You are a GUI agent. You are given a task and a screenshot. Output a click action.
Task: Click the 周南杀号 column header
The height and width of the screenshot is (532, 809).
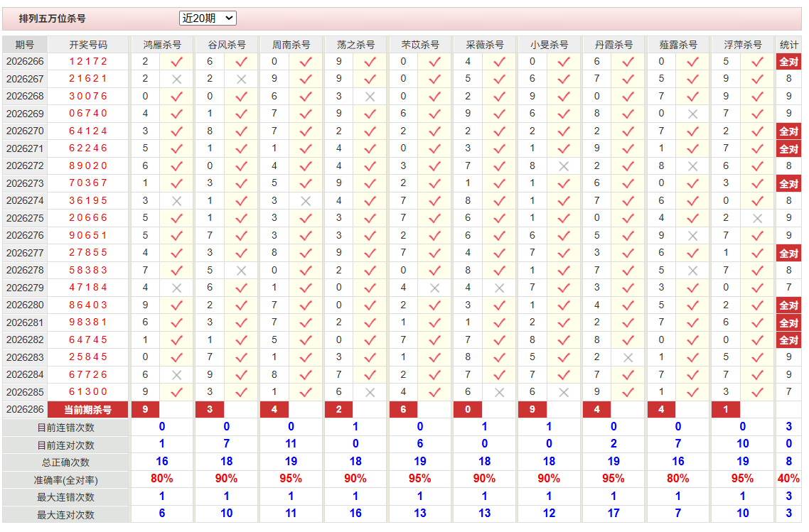[291, 45]
